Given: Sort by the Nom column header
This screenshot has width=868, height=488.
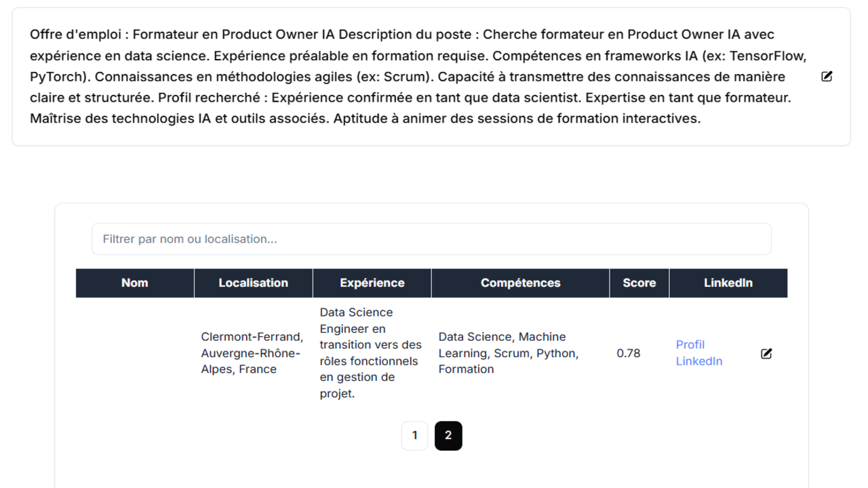Looking at the screenshot, I should tap(135, 283).
